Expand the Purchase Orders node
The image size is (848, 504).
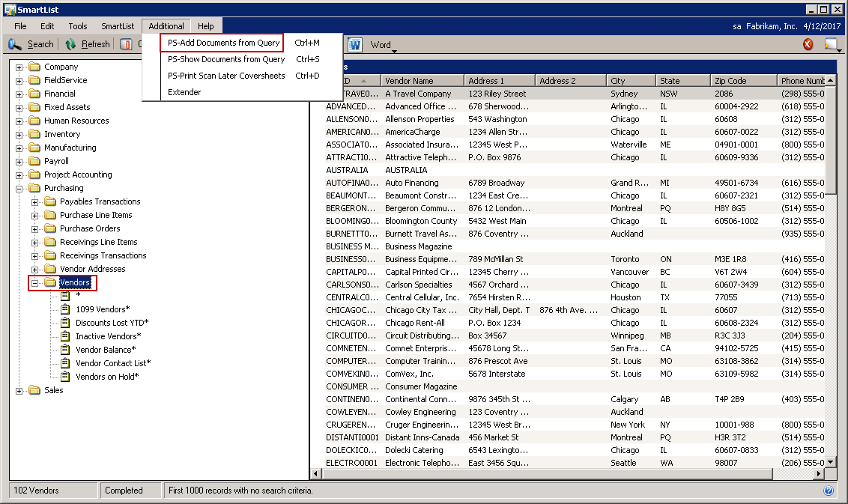coord(34,229)
